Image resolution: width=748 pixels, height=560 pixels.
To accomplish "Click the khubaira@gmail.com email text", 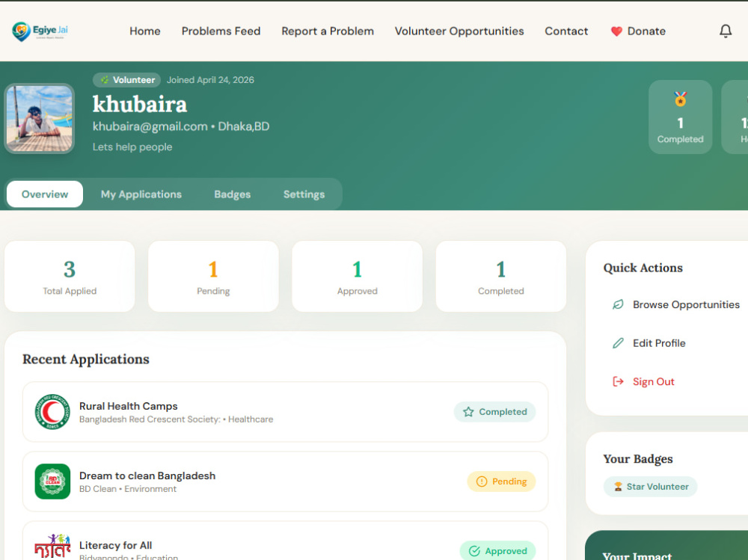I will click(x=150, y=126).
